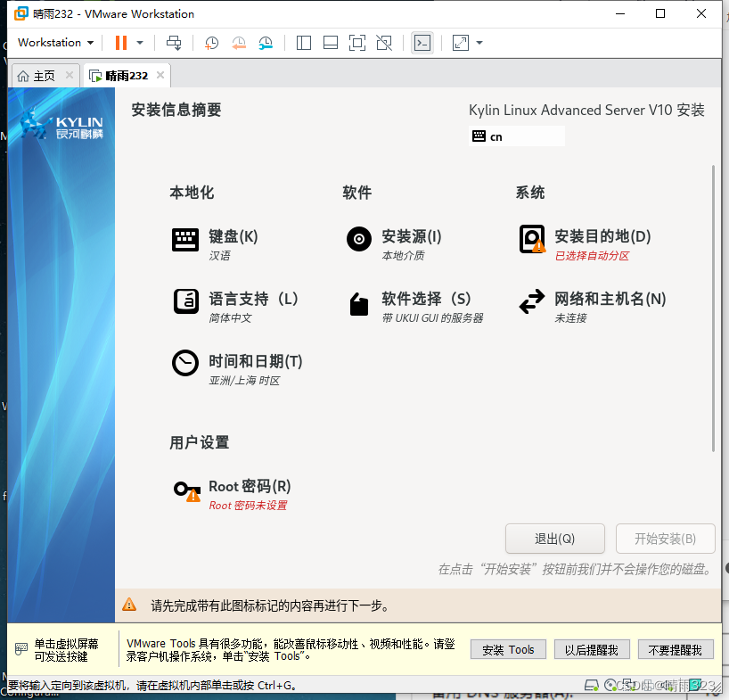Click 带 UKUI GUI 的服务器 text
729x700 pixels.
pyautogui.click(x=432, y=318)
